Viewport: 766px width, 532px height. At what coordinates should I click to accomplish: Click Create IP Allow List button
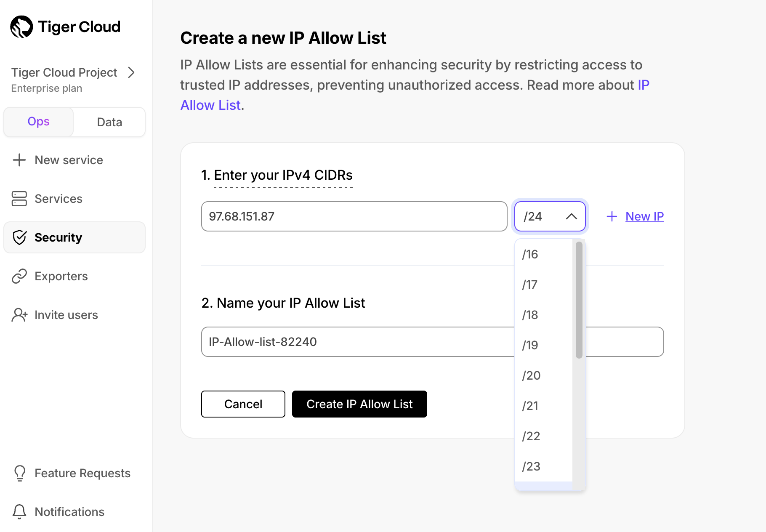pos(359,404)
